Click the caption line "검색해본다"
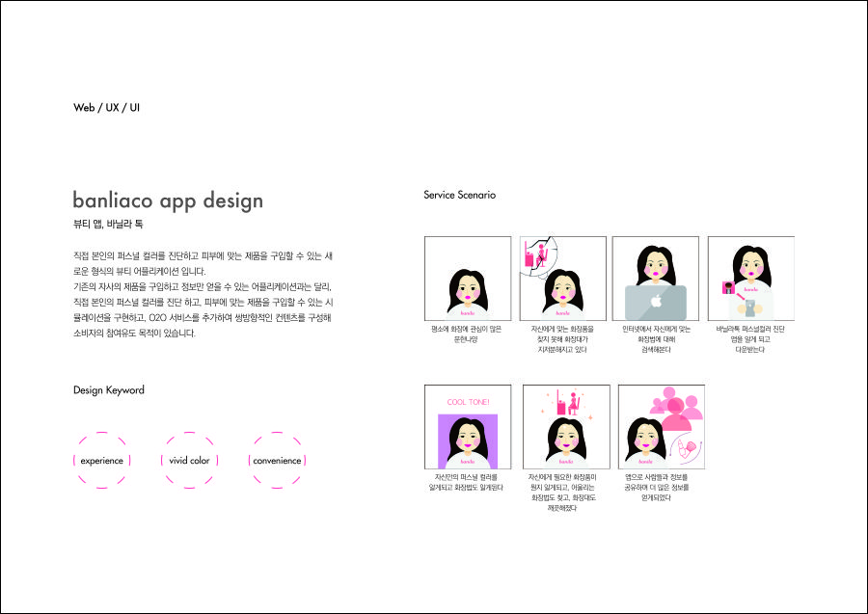Image resolution: width=868 pixels, height=614 pixels. coord(656,350)
